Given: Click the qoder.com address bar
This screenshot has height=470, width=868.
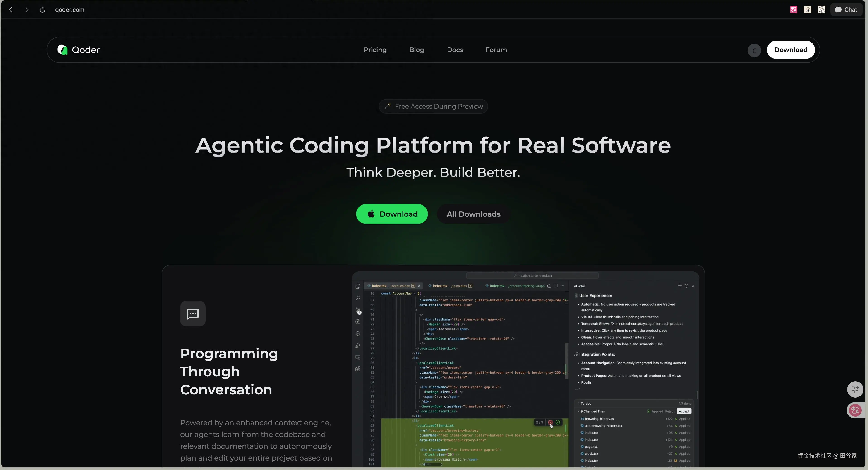Looking at the screenshot, I should [70, 10].
